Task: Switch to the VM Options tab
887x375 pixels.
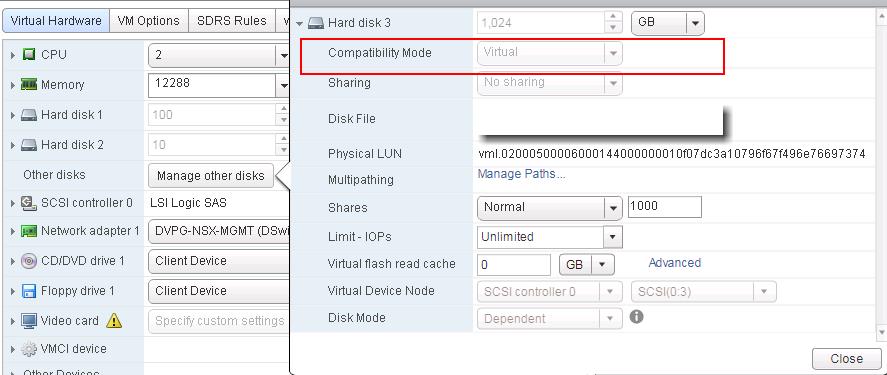Action: pos(148,21)
